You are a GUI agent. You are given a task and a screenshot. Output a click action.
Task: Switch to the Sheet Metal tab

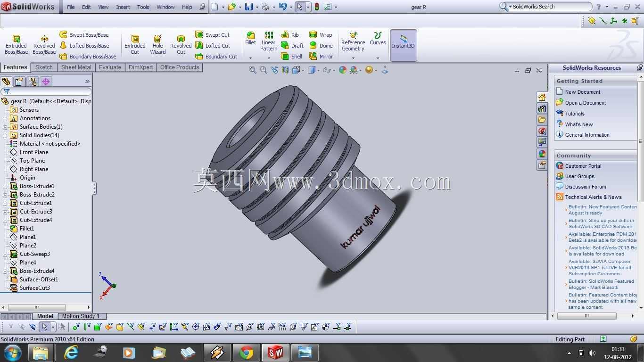coord(76,67)
